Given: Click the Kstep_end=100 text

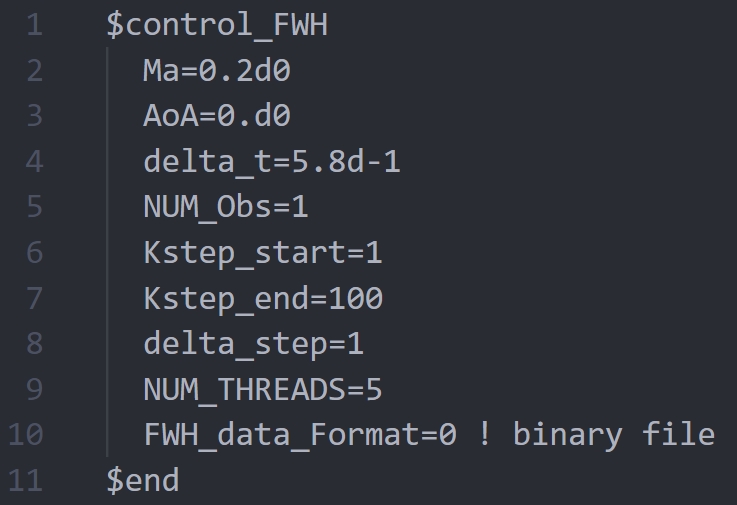Looking at the screenshot, I should click(262, 298).
